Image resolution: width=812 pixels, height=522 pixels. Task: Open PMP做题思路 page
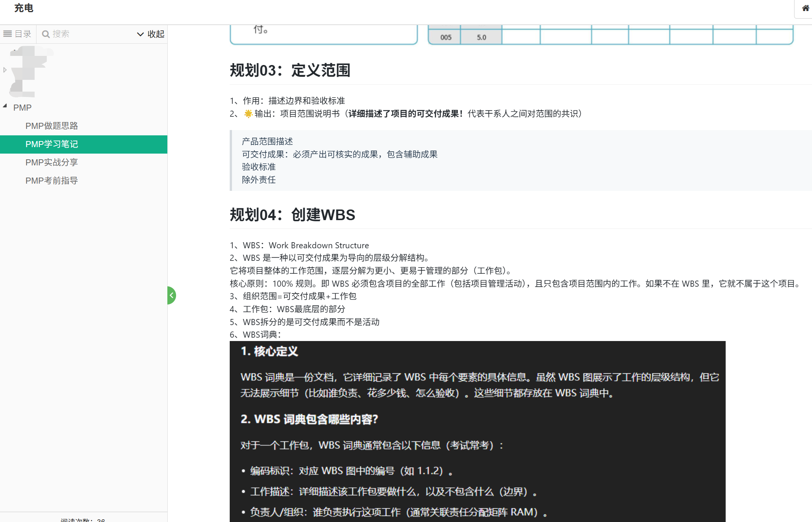tap(52, 126)
